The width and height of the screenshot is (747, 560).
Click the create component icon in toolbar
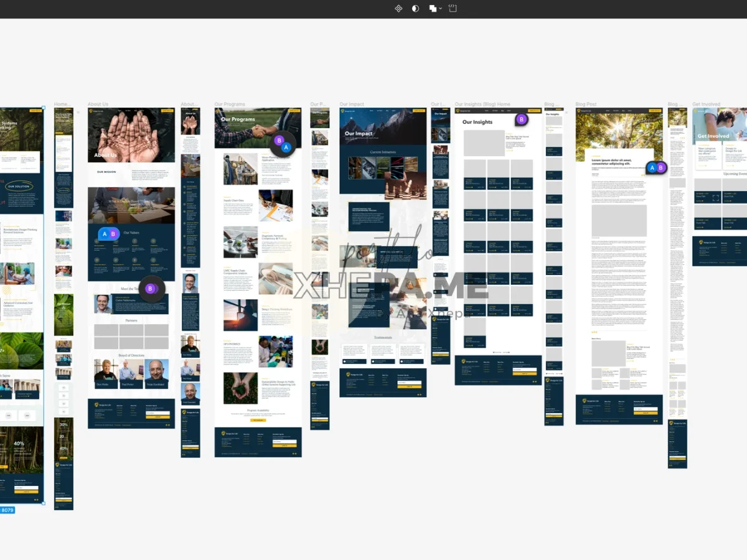point(398,9)
